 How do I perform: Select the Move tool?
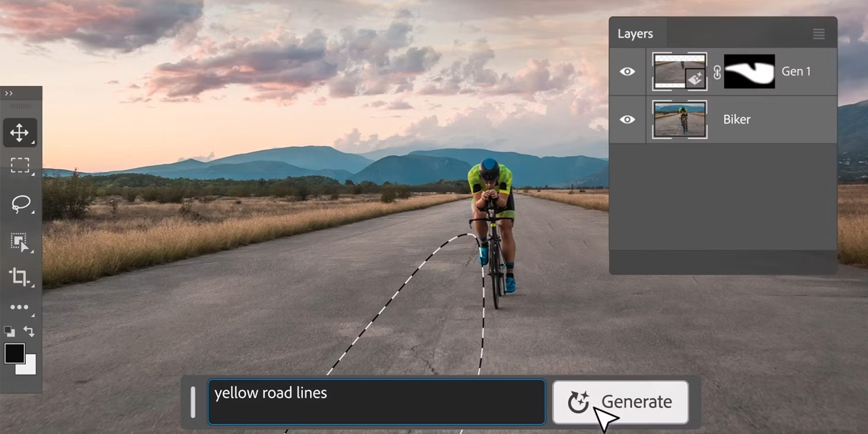(19, 132)
